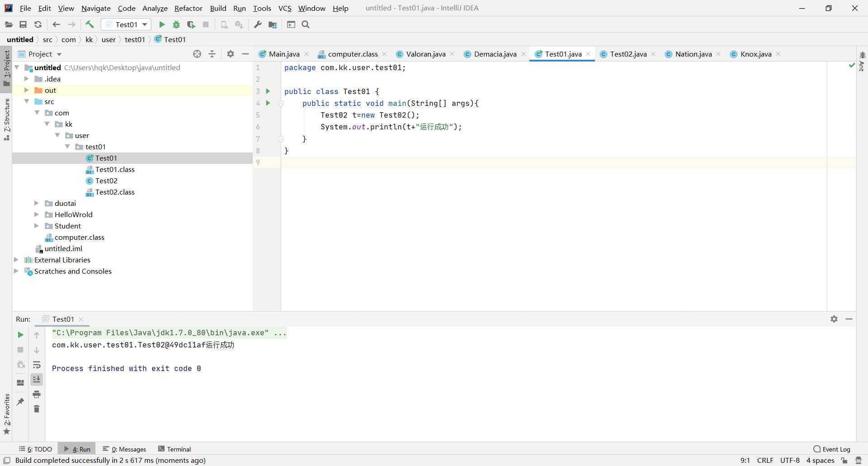Expand External Libraries node
868x466 pixels.
click(x=16, y=260)
